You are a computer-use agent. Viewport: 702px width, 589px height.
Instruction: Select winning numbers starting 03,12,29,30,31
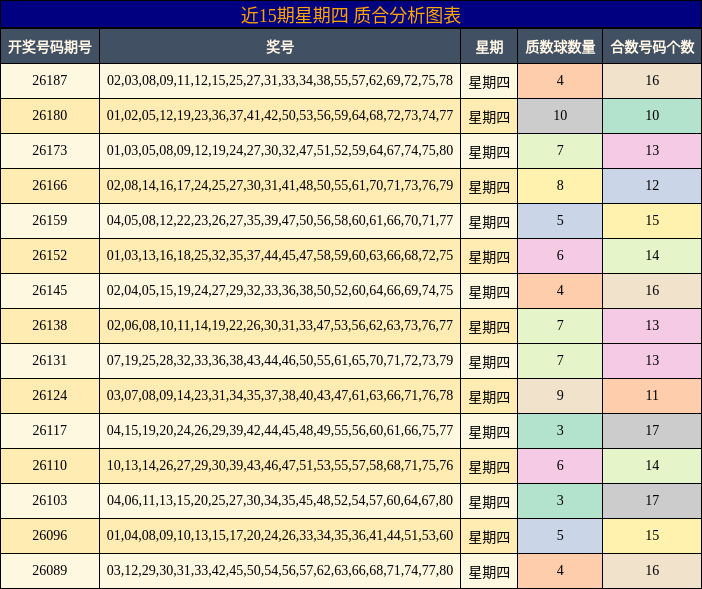[x=280, y=570]
